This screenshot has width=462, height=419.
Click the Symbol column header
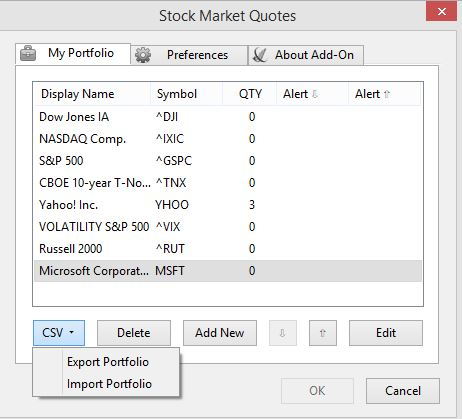[186, 94]
